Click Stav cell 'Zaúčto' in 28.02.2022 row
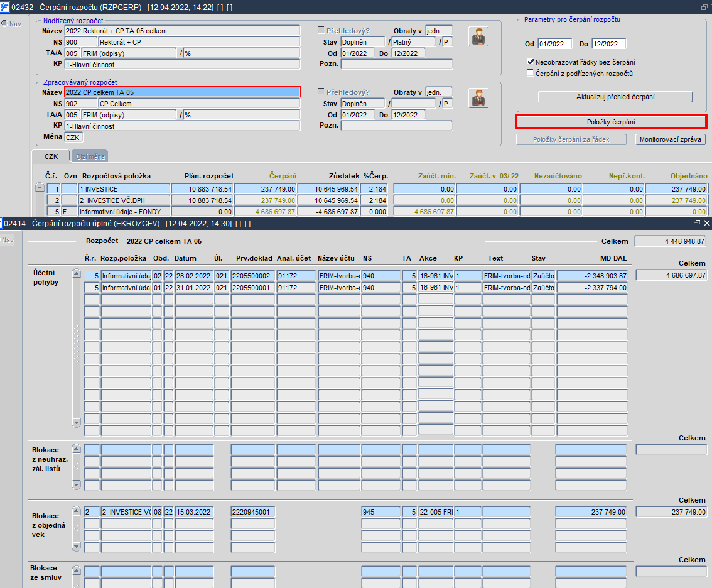The height and width of the screenshot is (588, 712). point(543,276)
